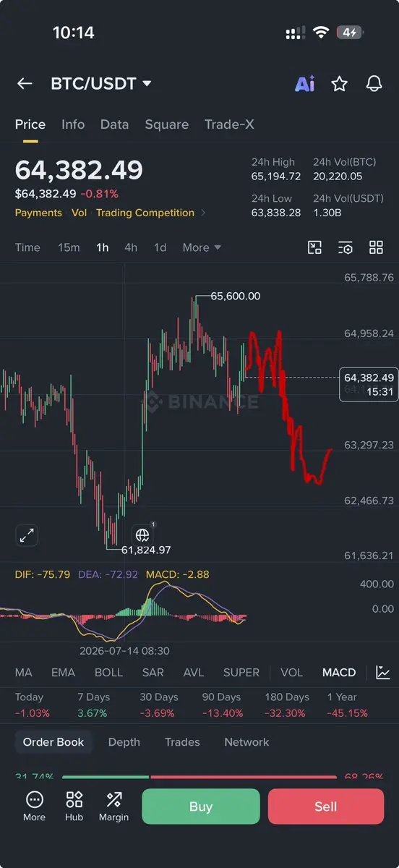Viewport: 399px width, 868px height.
Task: Select the 15m interval
Action: click(x=69, y=247)
